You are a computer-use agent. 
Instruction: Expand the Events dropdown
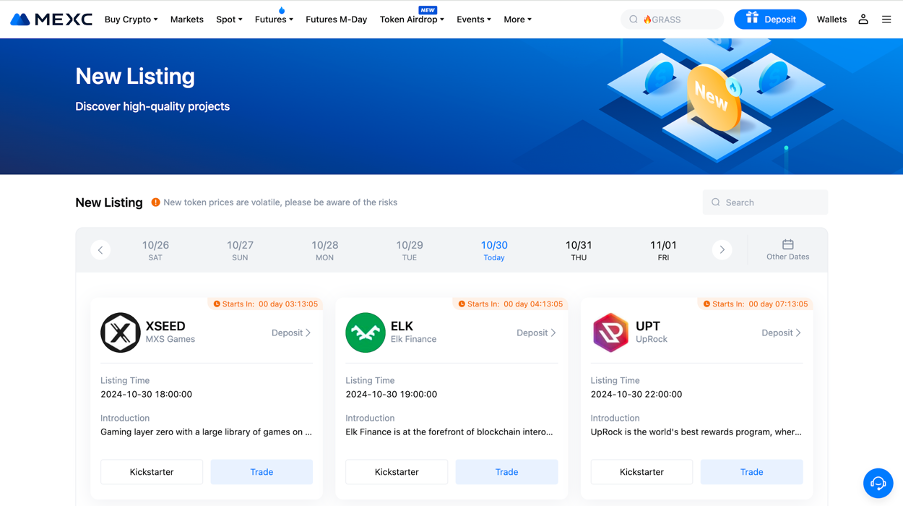click(474, 19)
